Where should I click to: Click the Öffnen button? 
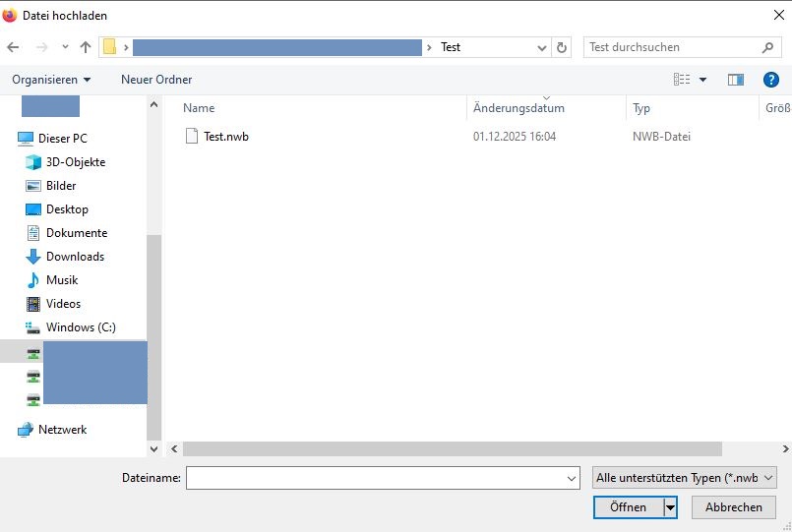tap(628, 507)
